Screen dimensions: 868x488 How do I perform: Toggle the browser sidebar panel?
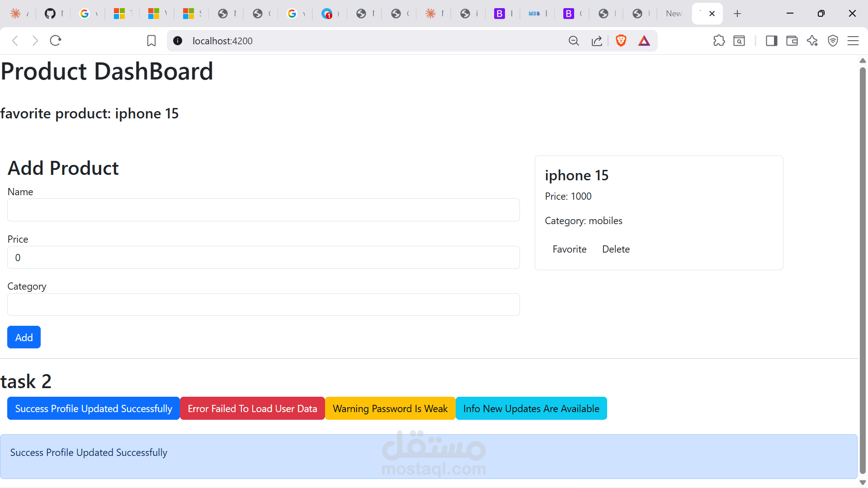pos(771,41)
